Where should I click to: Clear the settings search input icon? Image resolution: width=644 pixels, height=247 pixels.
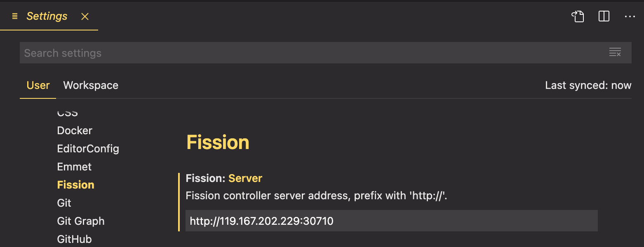coord(615,52)
